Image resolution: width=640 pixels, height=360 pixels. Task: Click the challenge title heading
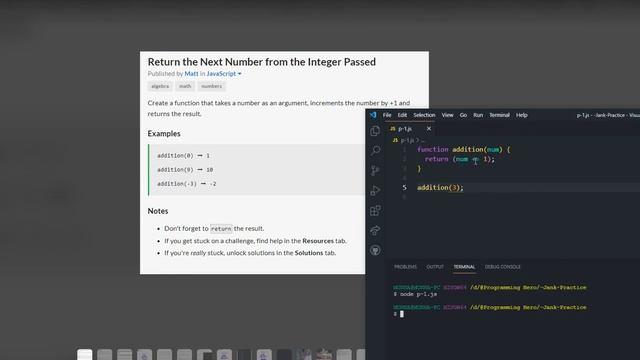[x=262, y=62]
